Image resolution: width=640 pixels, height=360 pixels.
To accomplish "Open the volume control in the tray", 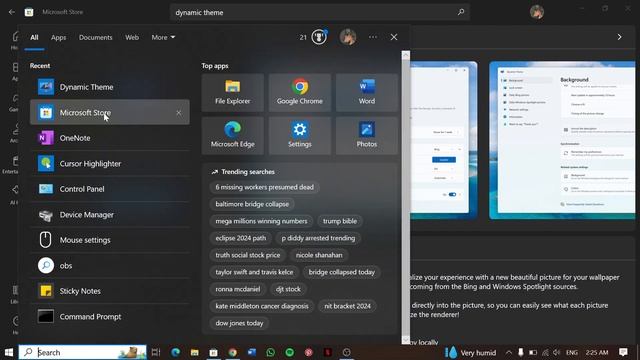I will 557,352.
